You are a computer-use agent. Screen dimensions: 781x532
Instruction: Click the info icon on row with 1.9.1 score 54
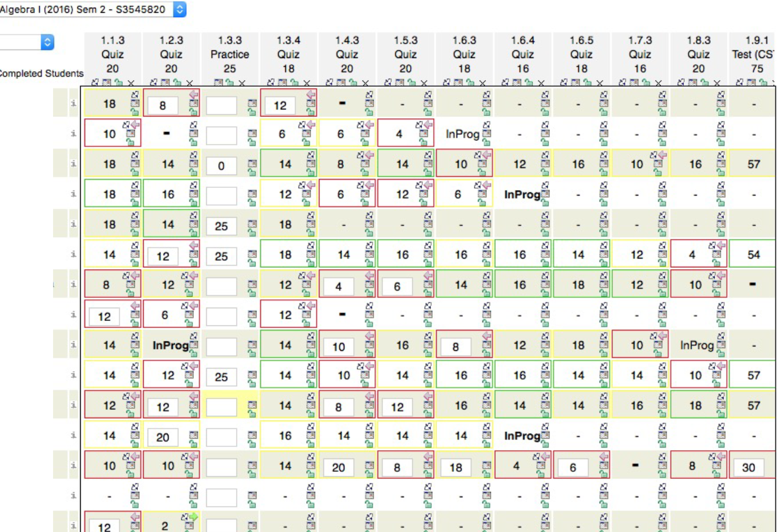point(73,255)
